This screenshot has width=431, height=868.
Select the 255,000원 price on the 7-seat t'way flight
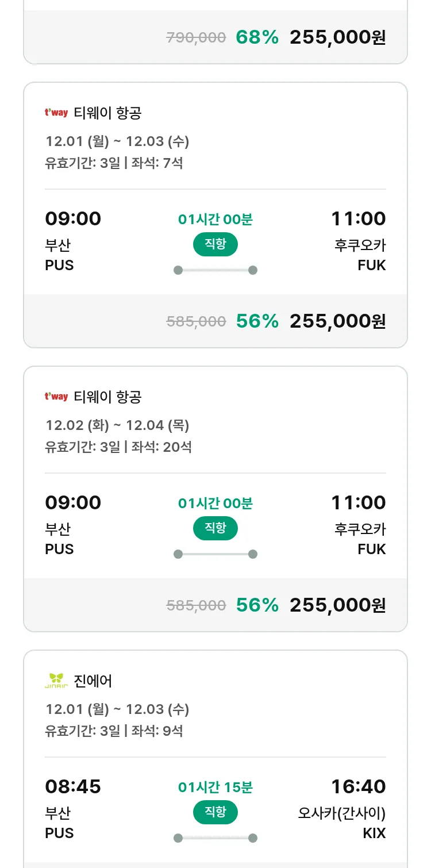(337, 321)
